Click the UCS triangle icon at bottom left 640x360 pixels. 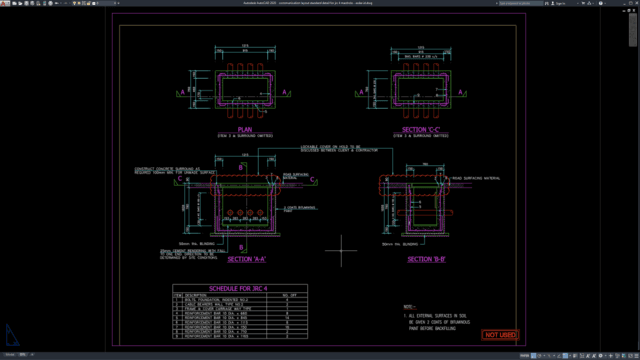pyautogui.click(x=12, y=335)
